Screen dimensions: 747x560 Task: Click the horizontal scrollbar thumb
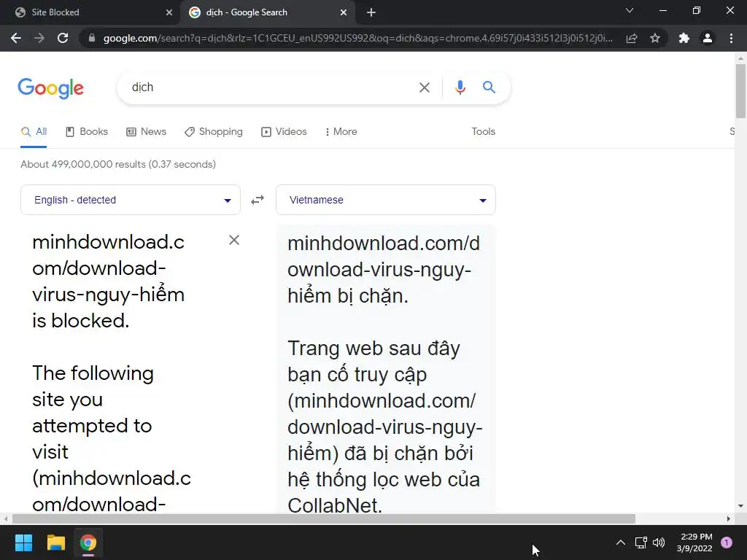[324, 518]
